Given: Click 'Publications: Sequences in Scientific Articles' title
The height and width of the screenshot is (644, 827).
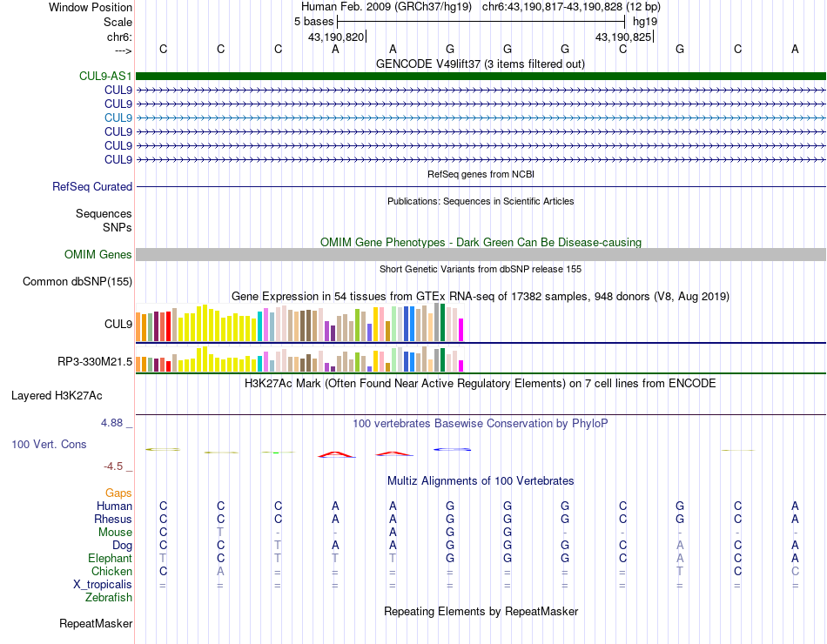Looking at the screenshot, I should (x=481, y=201).
